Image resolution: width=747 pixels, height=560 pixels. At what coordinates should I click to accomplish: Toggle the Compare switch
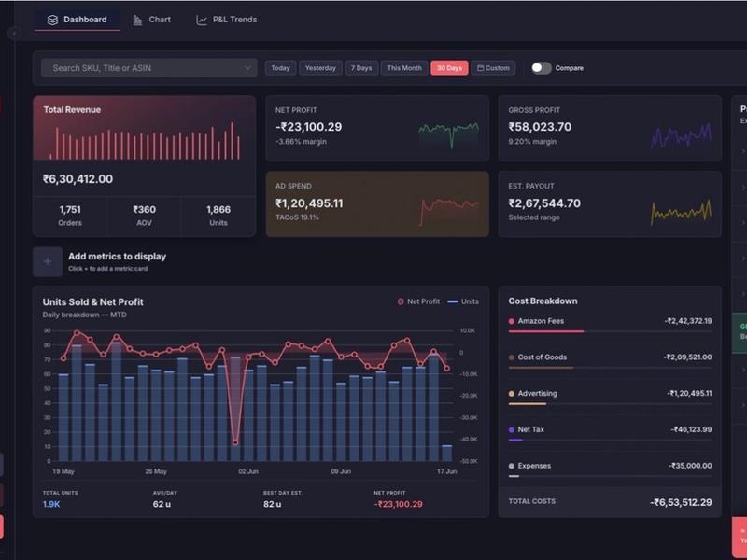pyautogui.click(x=542, y=68)
